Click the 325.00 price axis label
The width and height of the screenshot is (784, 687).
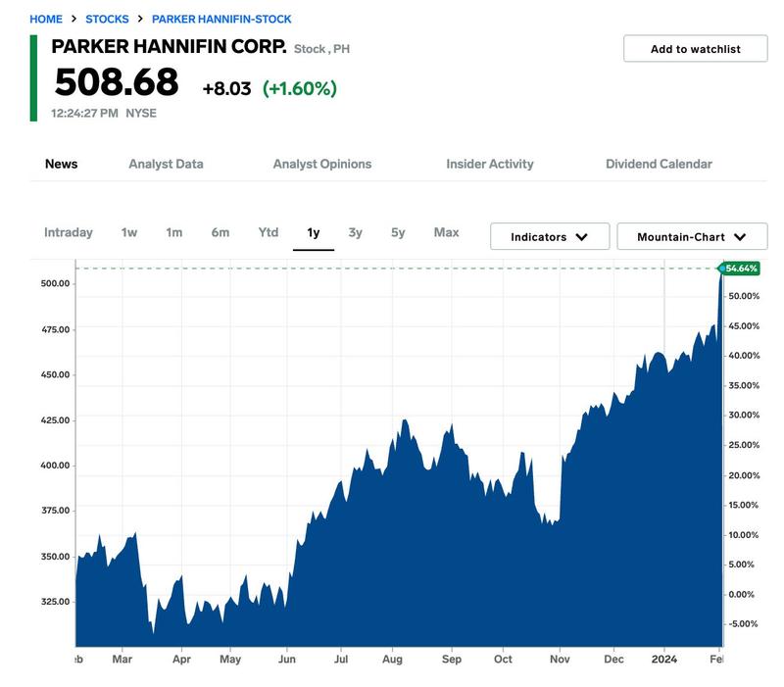(x=56, y=602)
